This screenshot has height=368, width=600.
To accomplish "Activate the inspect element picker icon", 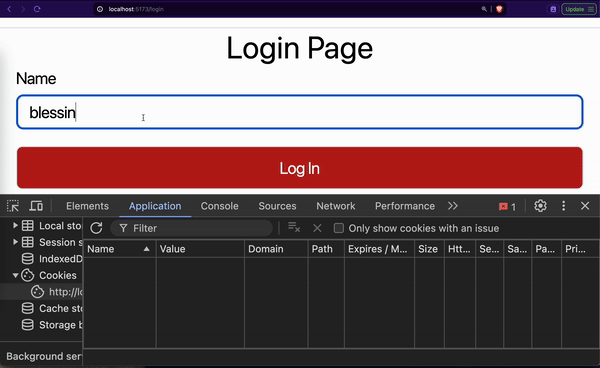I will (13, 206).
